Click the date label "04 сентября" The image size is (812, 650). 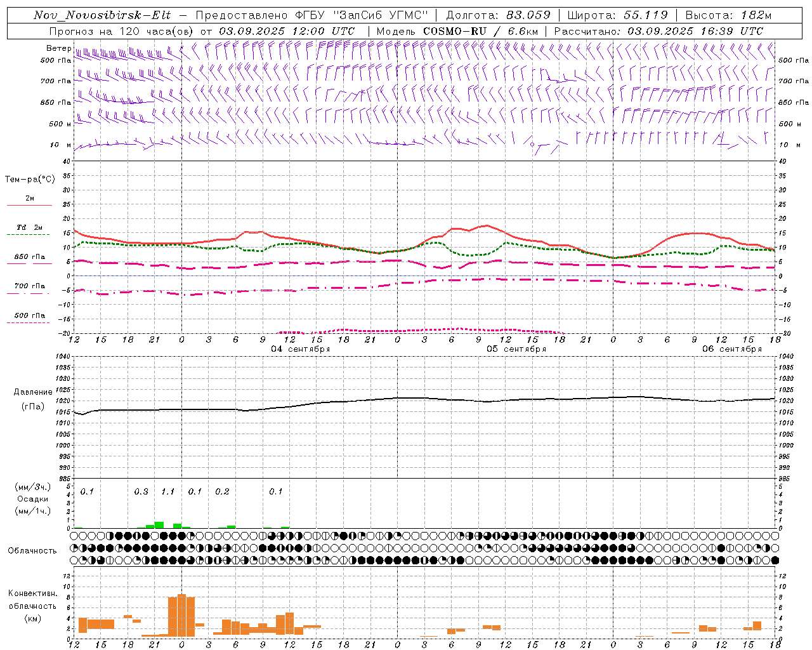(x=301, y=348)
